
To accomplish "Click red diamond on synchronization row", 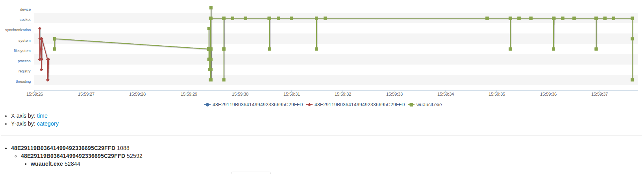I will pyautogui.click(x=40, y=29).
